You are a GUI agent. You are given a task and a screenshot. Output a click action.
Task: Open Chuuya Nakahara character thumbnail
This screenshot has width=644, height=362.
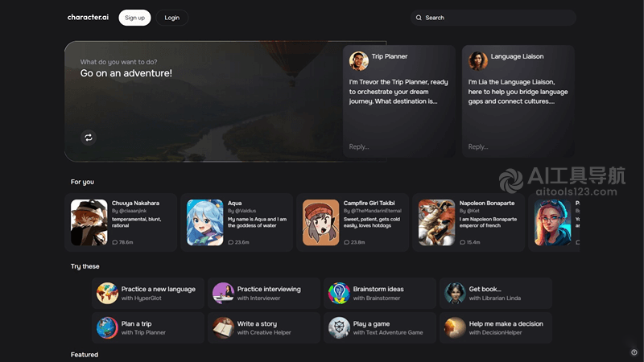click(x=89, y=223)
